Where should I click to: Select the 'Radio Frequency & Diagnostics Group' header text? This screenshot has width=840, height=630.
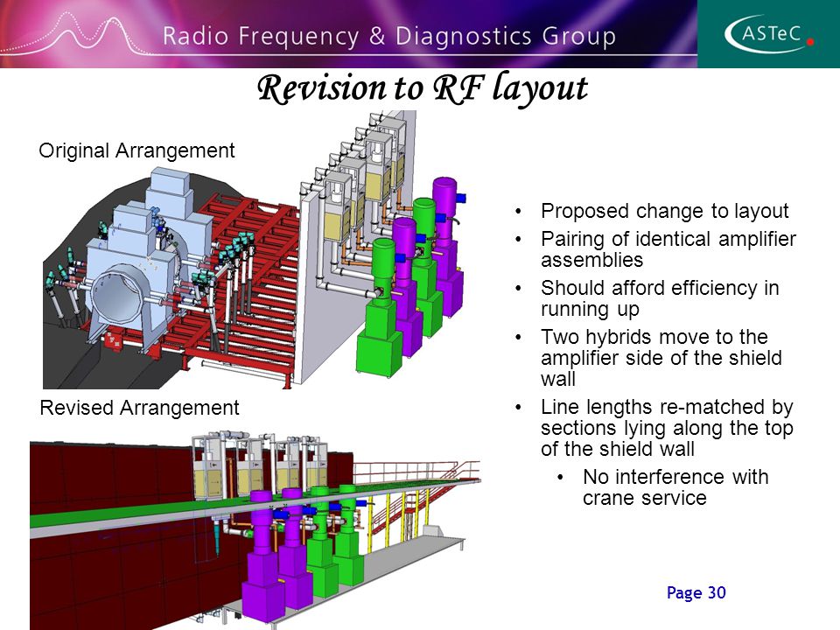tap(388, 36)
